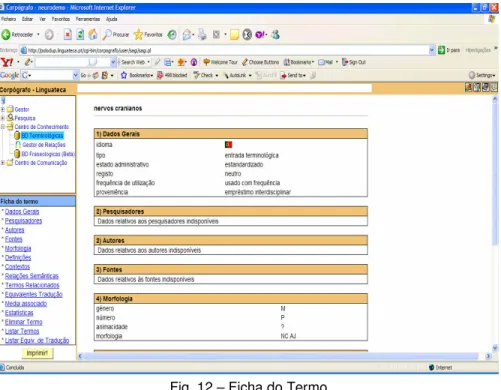Click the Fontes sidebar link

14,239
